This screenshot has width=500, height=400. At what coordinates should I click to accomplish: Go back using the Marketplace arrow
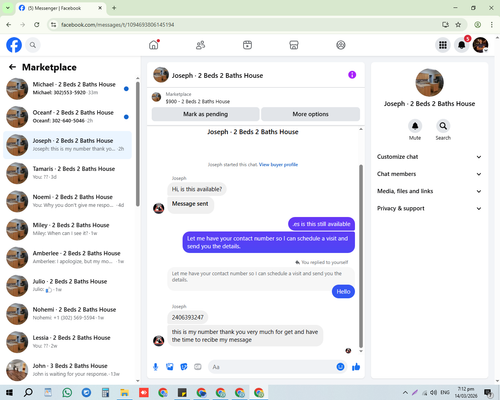pyautogui.click(x=12, y=67)
